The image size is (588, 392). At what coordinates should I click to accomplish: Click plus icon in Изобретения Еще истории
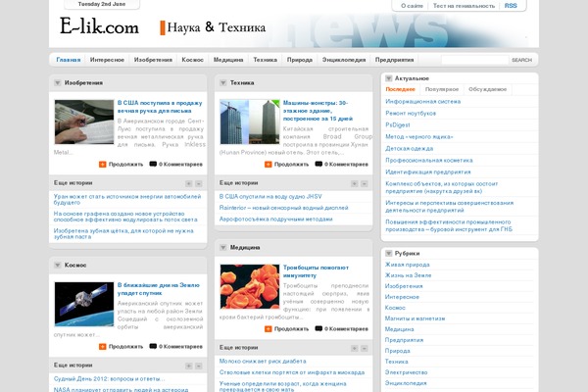coord(188,183)
